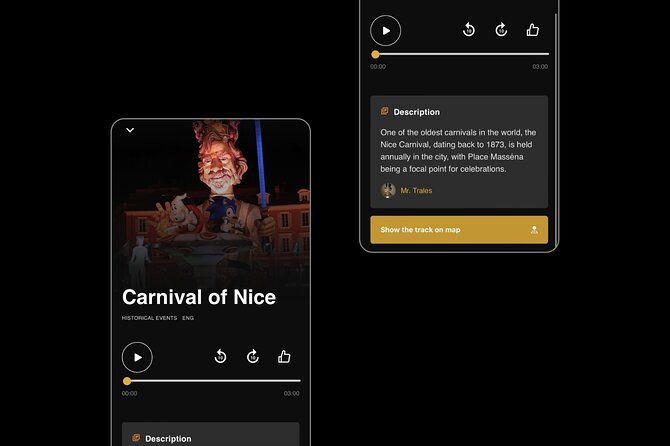Screen dimensions: 670x446
Task: Click the progress slider knob in right phone
Action: (x=375, y=54)
